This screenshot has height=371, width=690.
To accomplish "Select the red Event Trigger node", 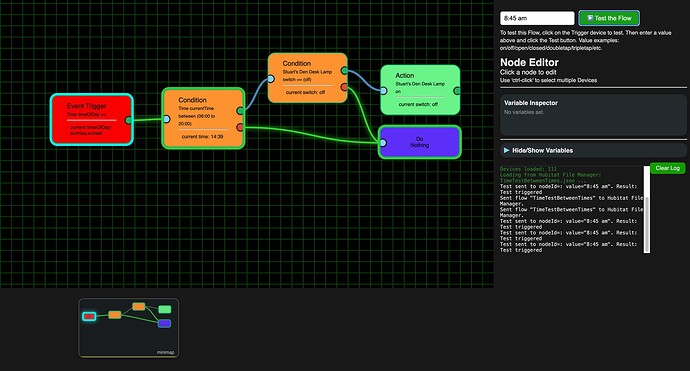I will (x=92, y=119).
